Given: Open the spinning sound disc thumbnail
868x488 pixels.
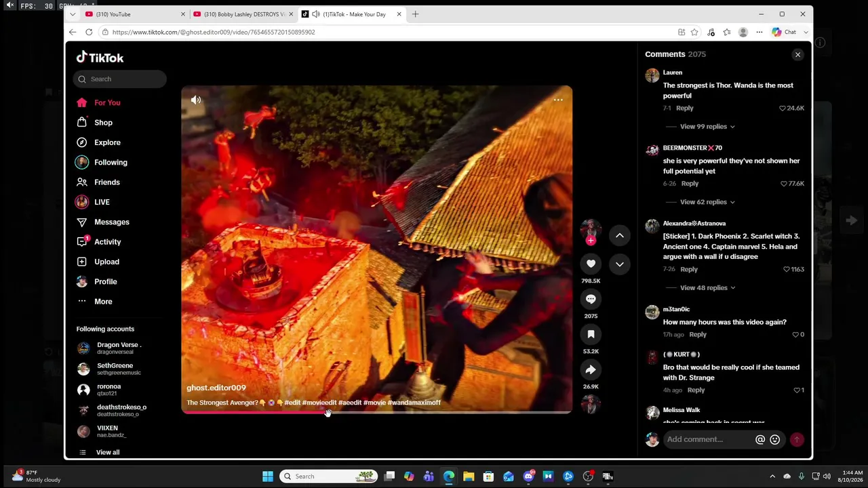Looking at the screenshot, I should [x=591, y=404].
